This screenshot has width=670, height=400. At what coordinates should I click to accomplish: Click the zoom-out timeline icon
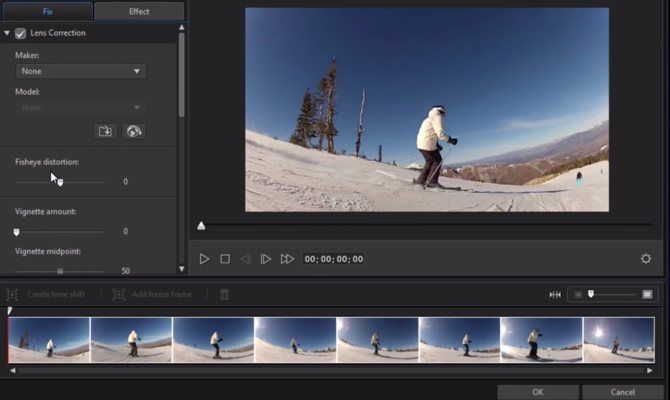tap(577, 294)
